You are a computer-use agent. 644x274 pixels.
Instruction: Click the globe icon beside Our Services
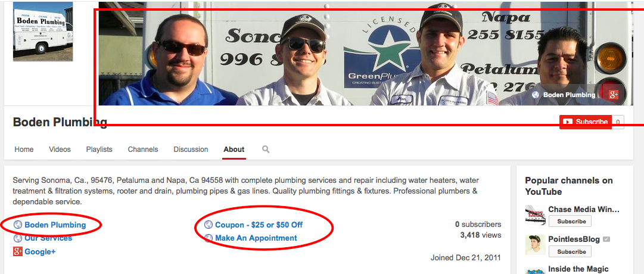(x=18, y=238)
